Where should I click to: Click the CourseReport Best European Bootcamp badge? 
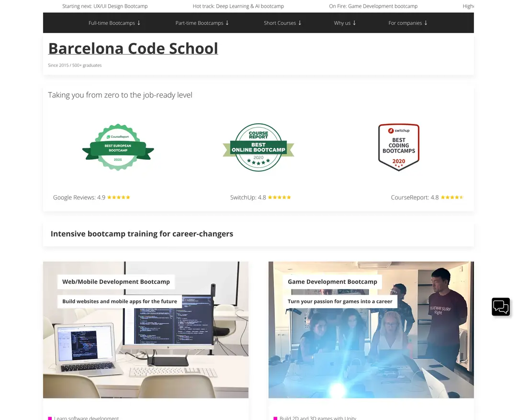click(x=118, y=147)
